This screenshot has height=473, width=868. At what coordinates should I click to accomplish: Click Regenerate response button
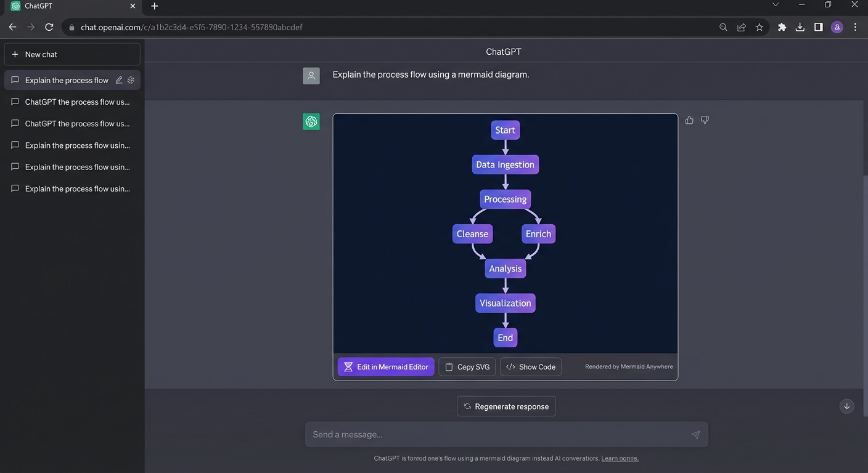[x=506, y=406]
